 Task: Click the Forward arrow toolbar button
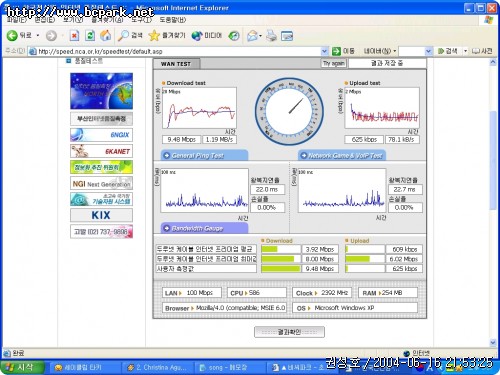pyautogui.click(x=51, y=36)
